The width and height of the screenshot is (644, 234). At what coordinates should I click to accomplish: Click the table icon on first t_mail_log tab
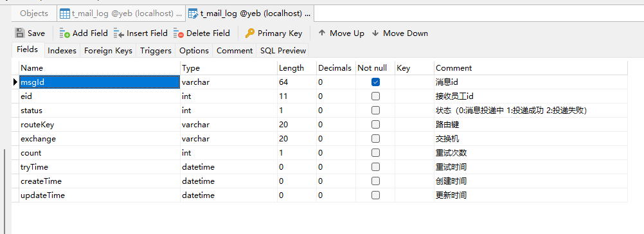pos(65,14)
